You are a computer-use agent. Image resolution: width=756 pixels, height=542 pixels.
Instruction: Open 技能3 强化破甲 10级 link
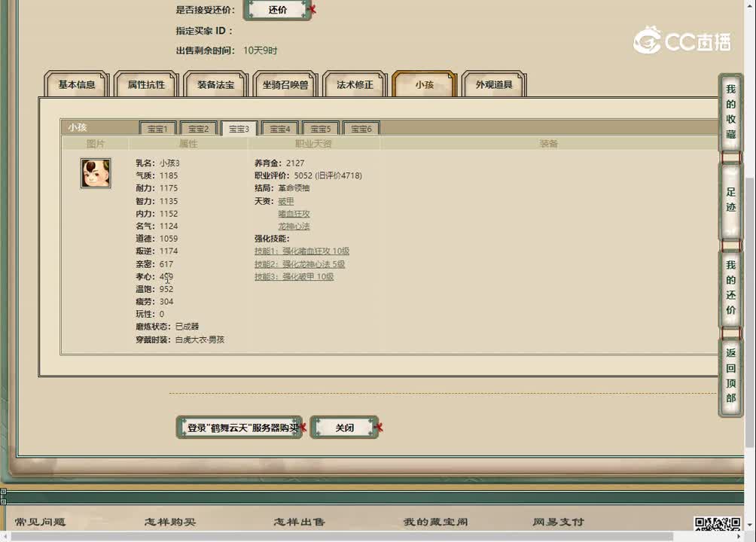pos(294,277)
